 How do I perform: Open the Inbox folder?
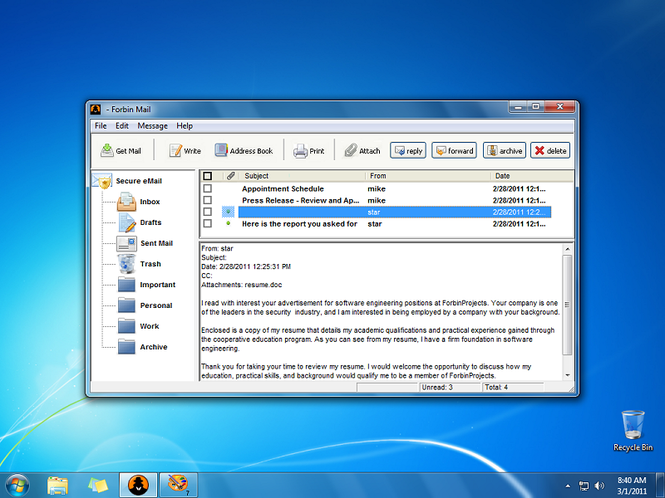[139, 202]
